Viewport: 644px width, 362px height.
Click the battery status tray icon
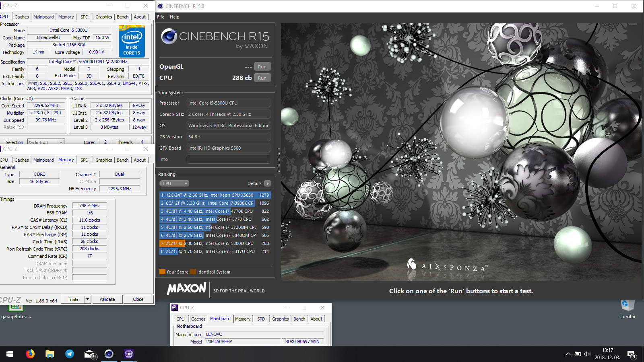[578, 354]
